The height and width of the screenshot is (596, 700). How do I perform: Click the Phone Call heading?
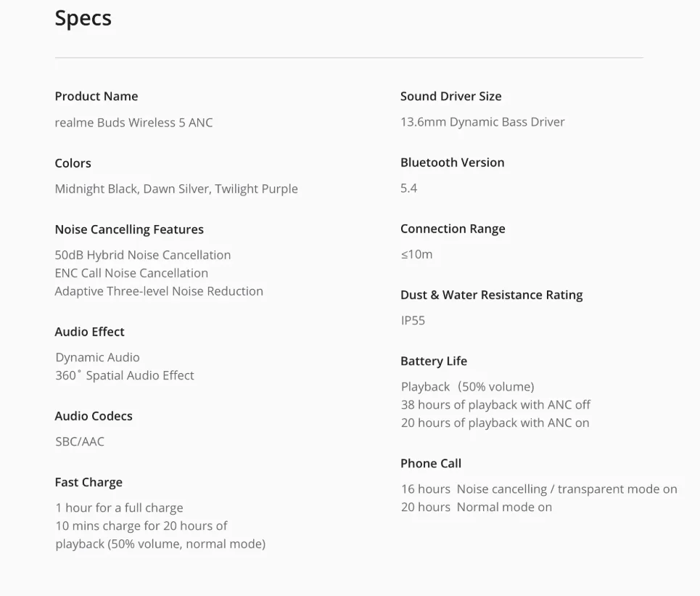point(431,463)
